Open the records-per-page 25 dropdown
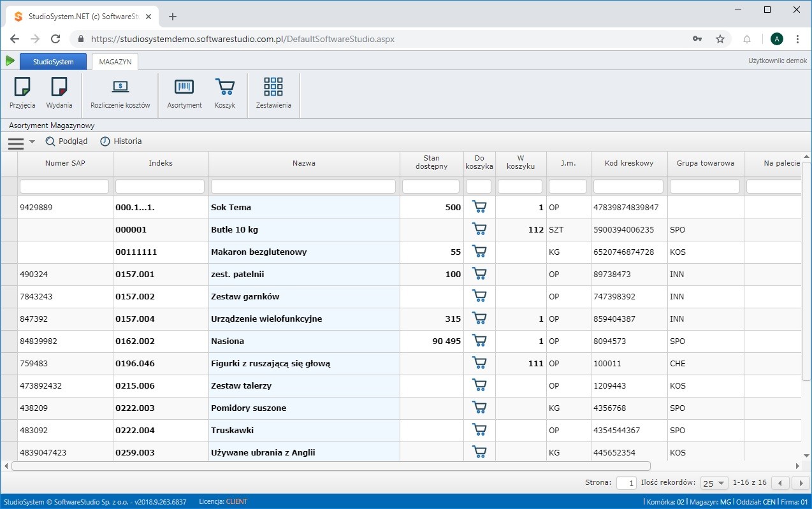The height and width of the screenshot is (509, 812). (x=714, y=483)
